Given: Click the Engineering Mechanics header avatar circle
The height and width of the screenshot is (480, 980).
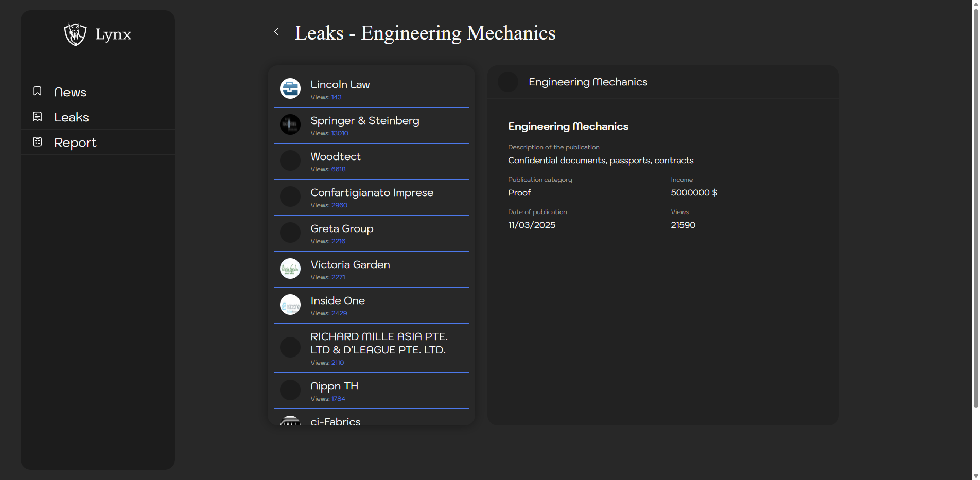Looking at the screenshot, I should click(x=508, y=82).
